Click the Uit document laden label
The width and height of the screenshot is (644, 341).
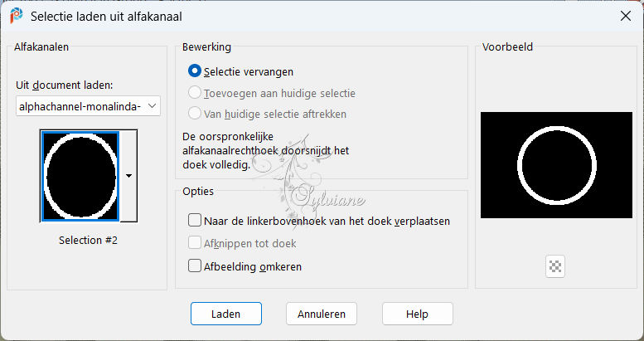(64, 85)
